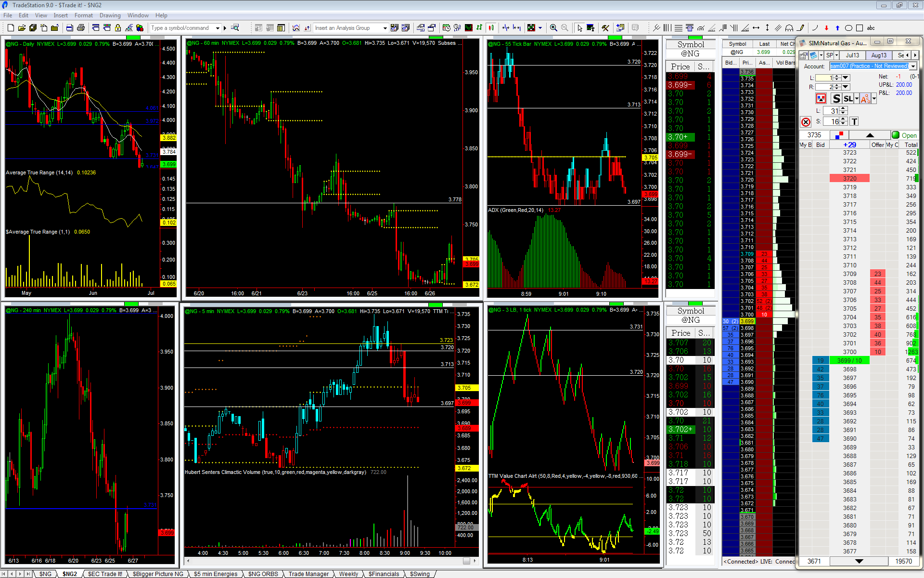
Task: Select the hammer tools icon
Action: click(x=605, y=28)
